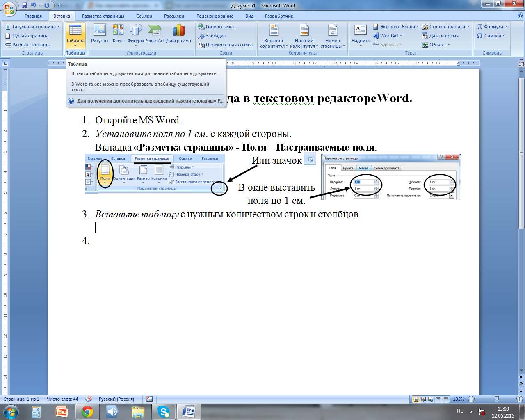Switch to Full Screen Reading view
The width and height of the screenshot is (525, 420).
coord(423,399)
